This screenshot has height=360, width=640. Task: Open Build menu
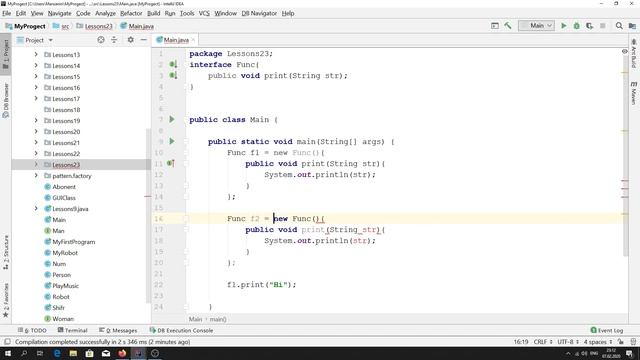153,13
